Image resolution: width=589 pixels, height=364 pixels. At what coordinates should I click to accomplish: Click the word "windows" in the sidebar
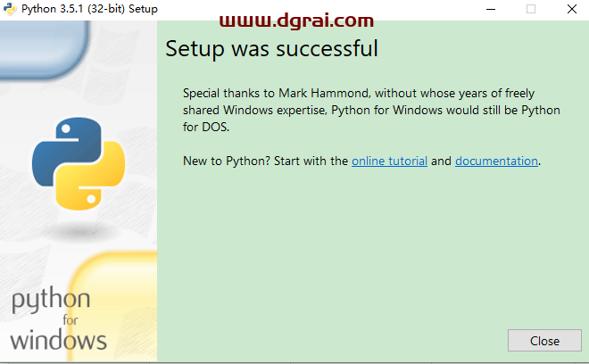[x=59, y=339]
